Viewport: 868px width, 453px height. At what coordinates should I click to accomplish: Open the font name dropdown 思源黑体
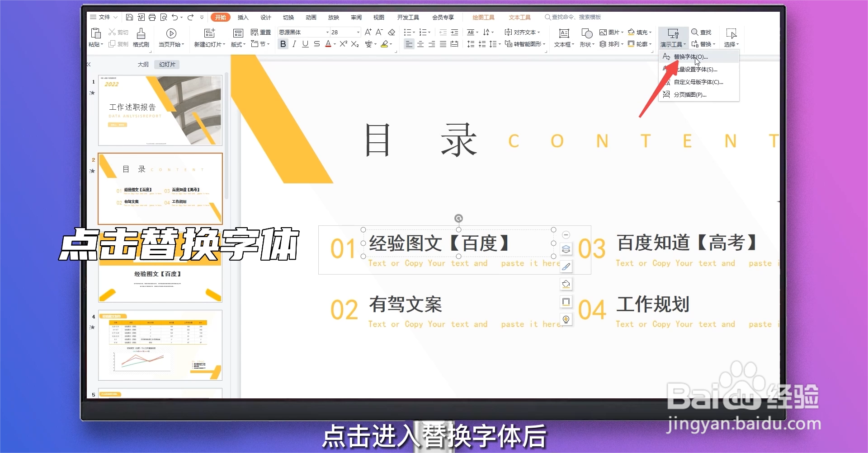(x=327, y=32)
